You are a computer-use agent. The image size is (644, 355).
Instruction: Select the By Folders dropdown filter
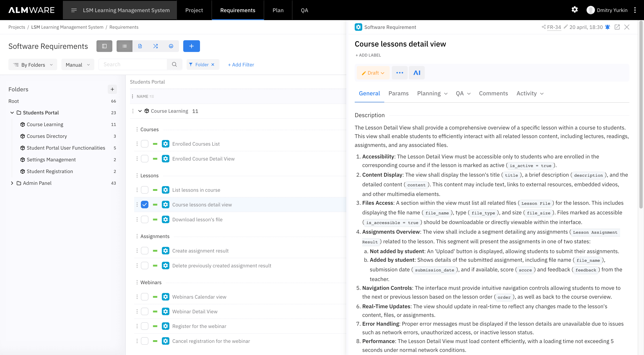33,65
